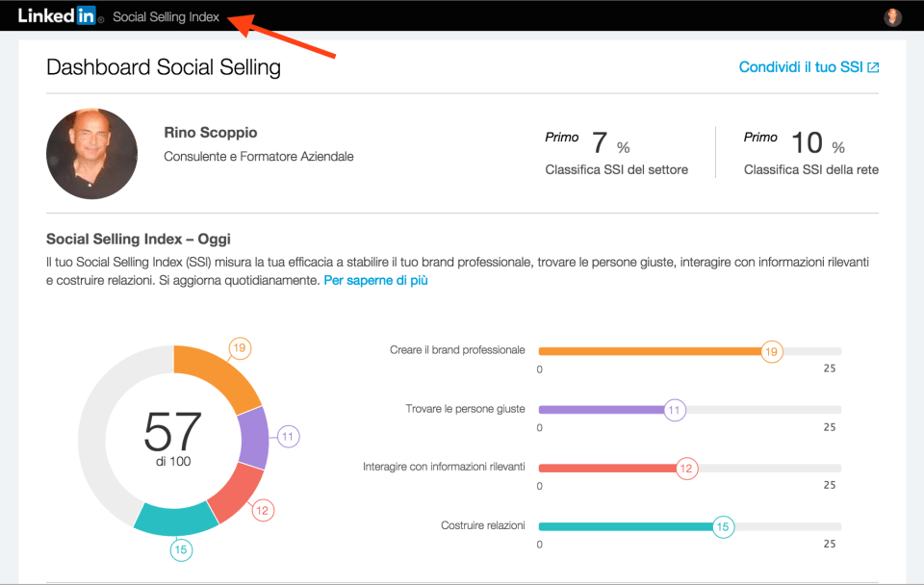Click the red 12 badge on the donut chart
Screen dimensions: 924x585
coord(264,512)
